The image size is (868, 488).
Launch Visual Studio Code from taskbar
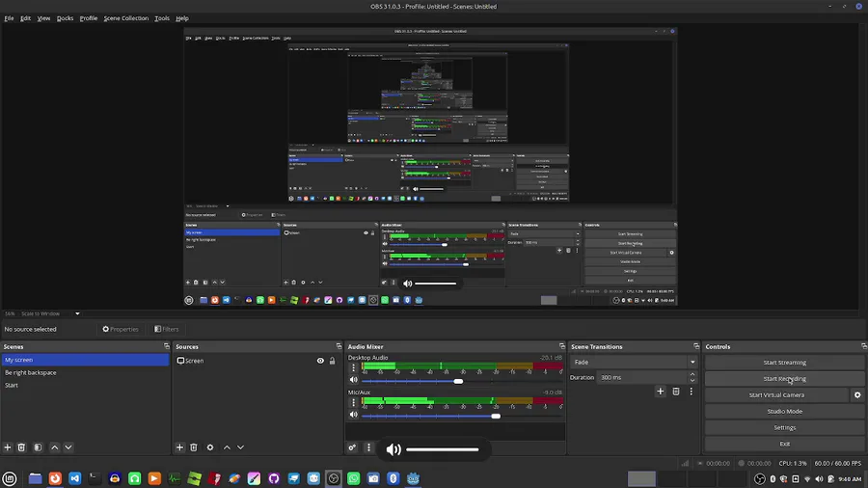click(74, 478)
